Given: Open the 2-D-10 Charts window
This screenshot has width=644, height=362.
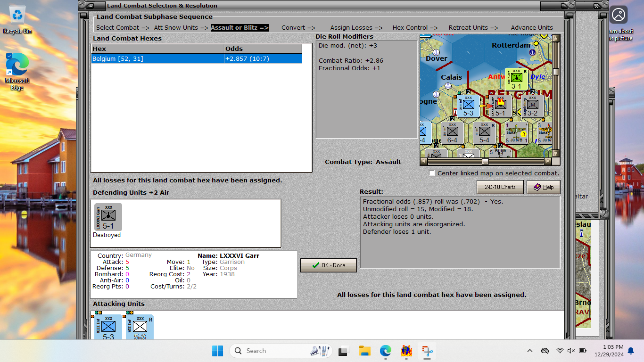Looking at the screenshot, I should [x=500, y=187].
